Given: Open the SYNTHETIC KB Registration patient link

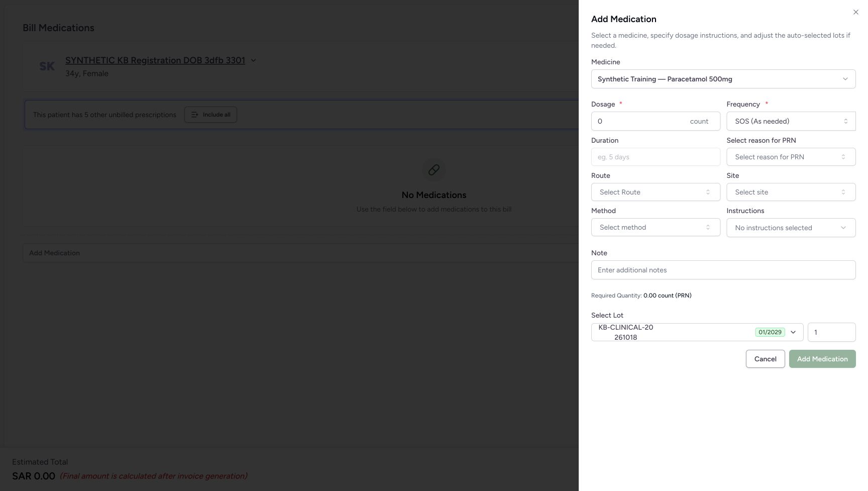Looking at the screenshot, I should tap(155, 60).
